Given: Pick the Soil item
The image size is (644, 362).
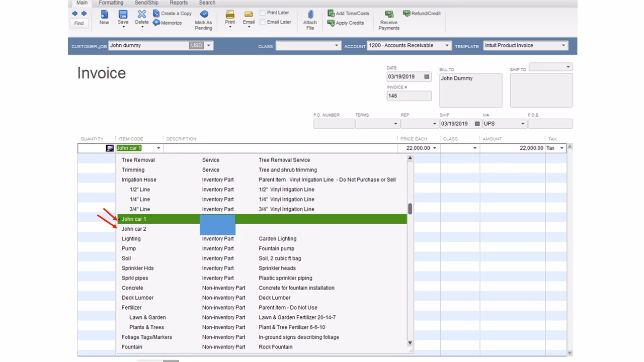Looking at the screenshot, I should coord(262,258).
